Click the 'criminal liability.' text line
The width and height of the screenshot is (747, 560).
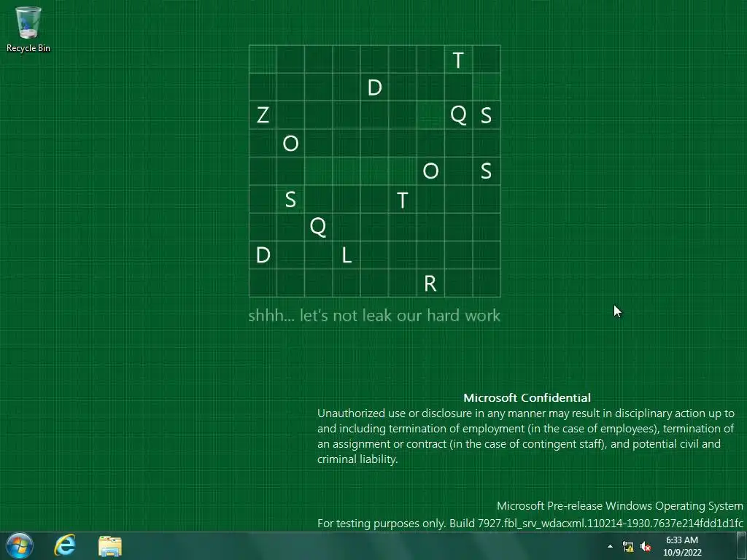click(x=357, y=459)
